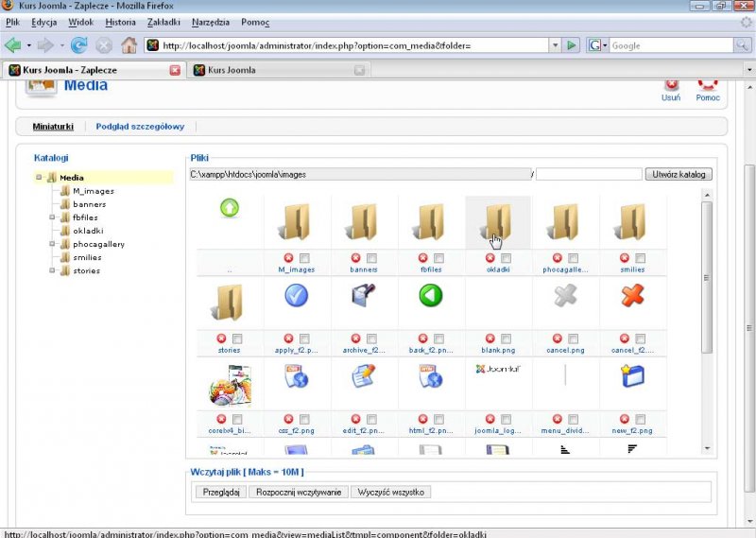Open the URL bar history dropdown

pos(555,44)
